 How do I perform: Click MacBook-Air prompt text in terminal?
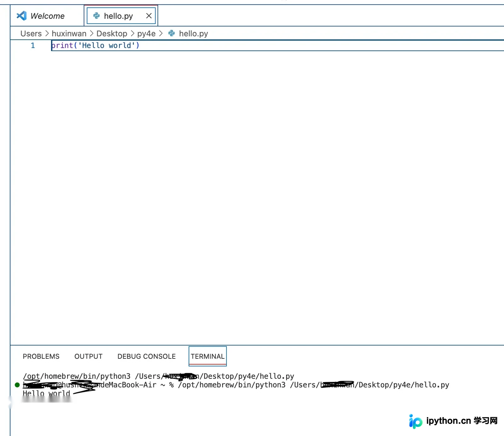click(133, 385)
